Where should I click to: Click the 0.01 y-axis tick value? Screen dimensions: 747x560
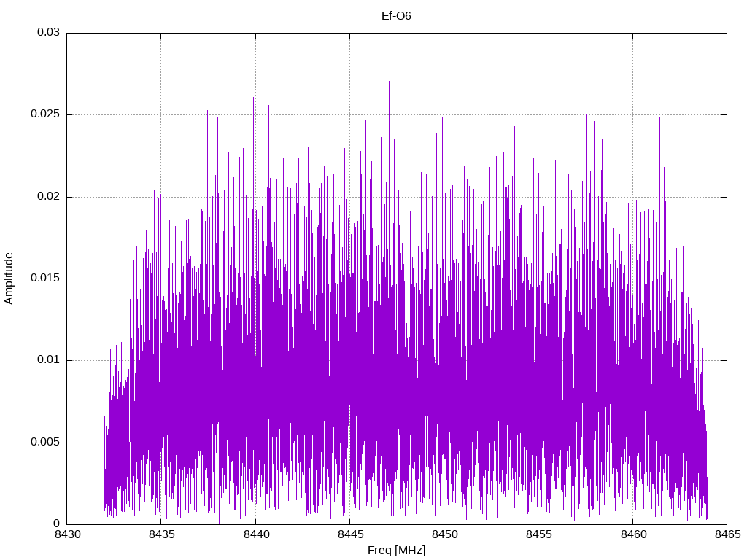coord(49,360)
